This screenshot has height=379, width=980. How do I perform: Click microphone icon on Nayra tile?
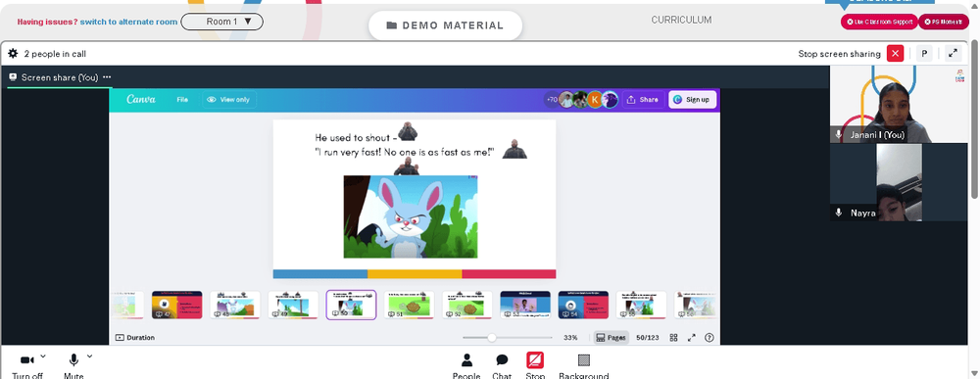coord(839,213)
